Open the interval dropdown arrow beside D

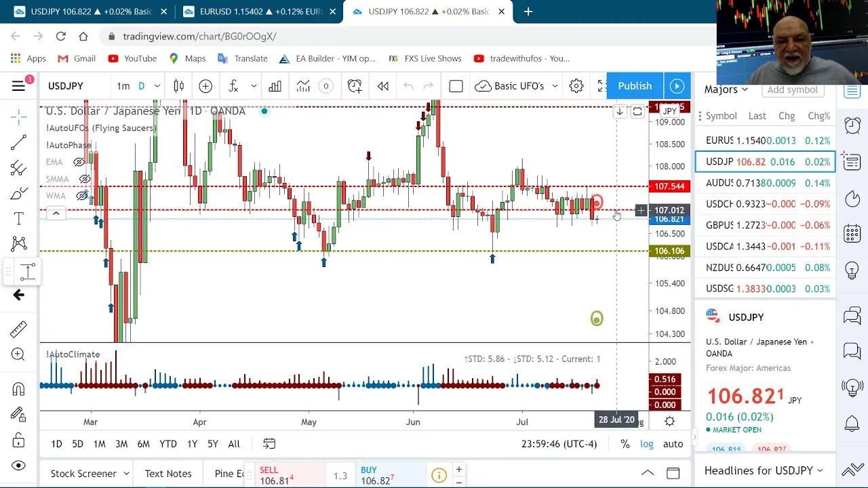coord(157,86)
